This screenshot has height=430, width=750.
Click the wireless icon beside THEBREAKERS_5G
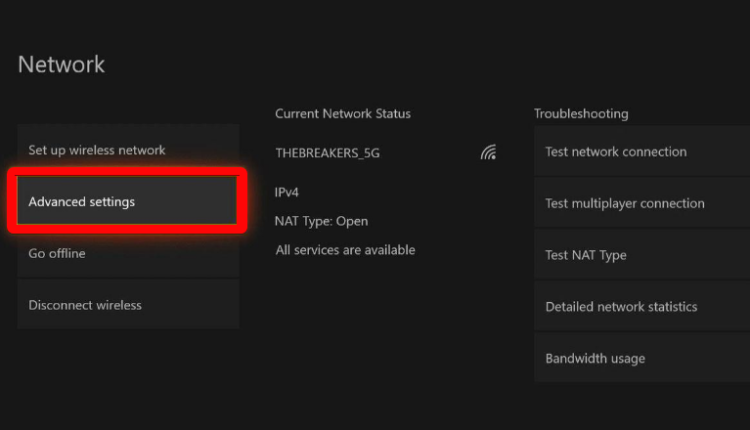(x=488, y=153)
